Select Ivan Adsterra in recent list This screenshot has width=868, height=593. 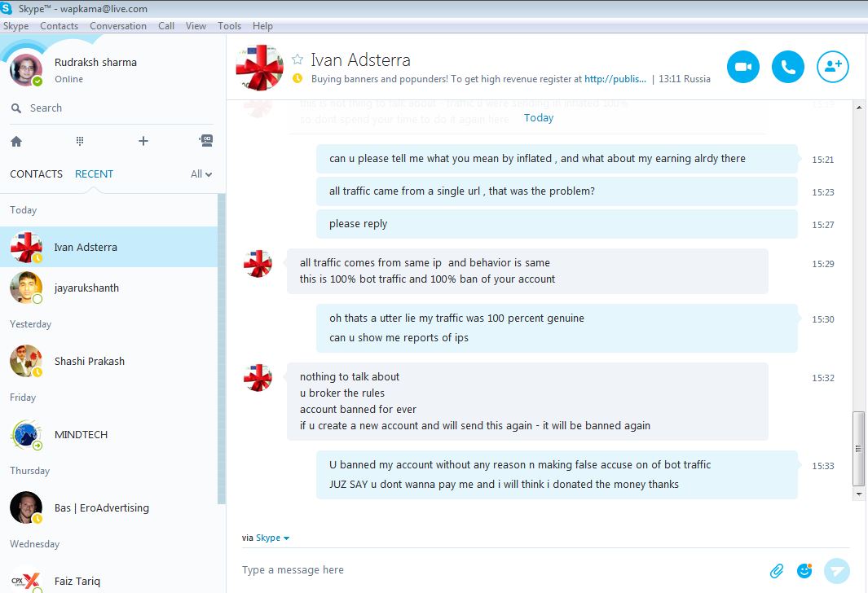click(109, 247)
